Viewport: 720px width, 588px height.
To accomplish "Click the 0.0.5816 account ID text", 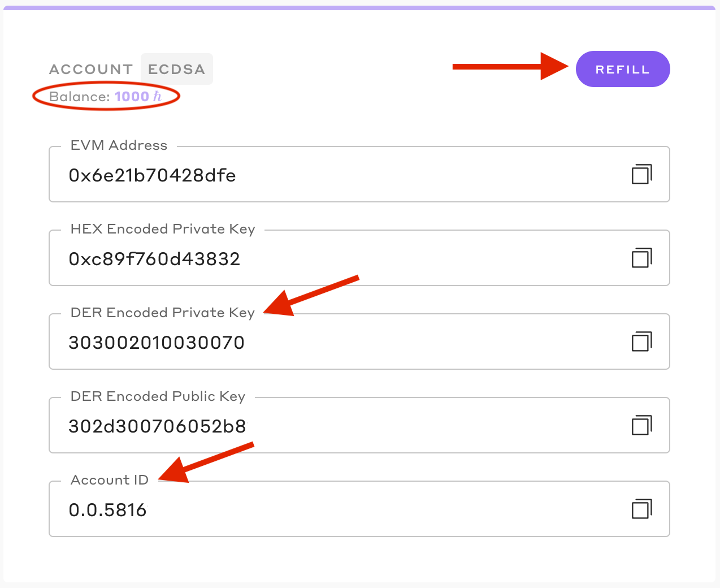I will (107, 510).
